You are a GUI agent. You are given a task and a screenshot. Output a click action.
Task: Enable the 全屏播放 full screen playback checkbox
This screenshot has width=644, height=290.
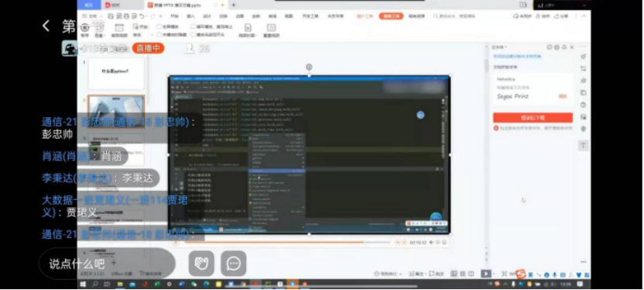159,26
